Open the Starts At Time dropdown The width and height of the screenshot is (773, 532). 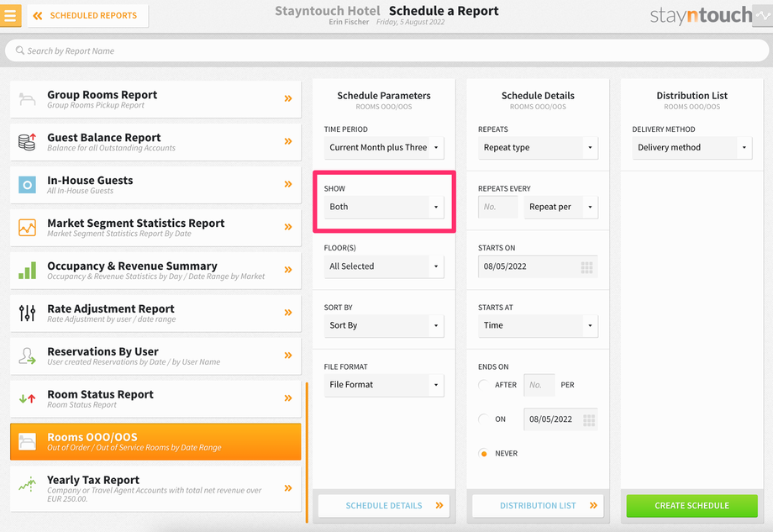point(538,325)
